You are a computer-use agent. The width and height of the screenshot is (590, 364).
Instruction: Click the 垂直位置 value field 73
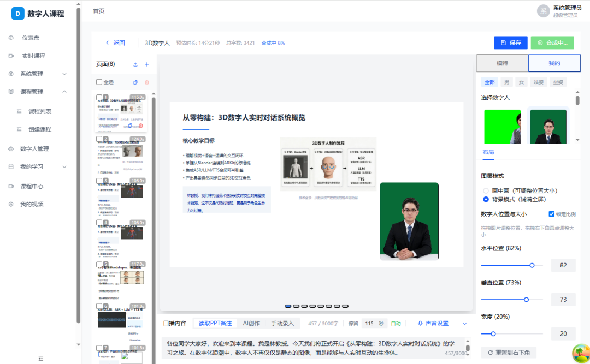pos(563,300)
